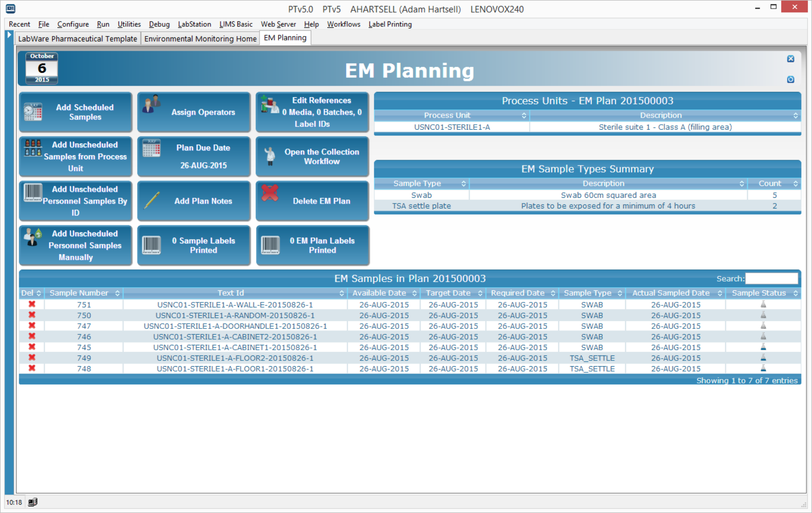Open the Workflows menu
This screenshot has width=812, height=513.
click(343, 24)
